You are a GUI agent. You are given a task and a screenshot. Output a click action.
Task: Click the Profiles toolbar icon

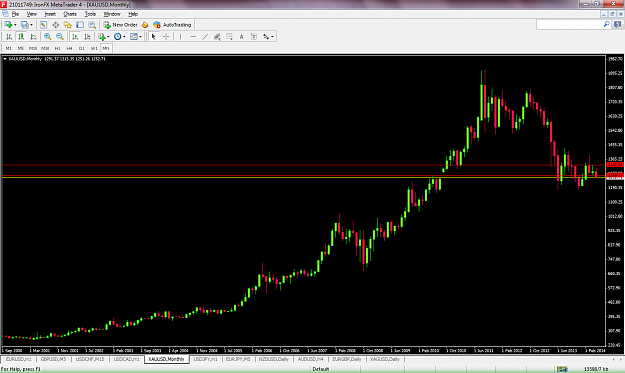pos(25,25)
